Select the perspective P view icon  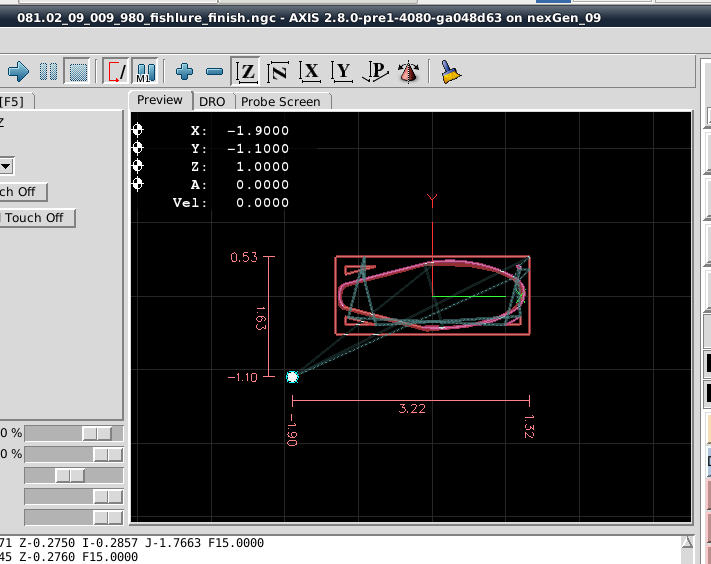[x=376, y=71]
